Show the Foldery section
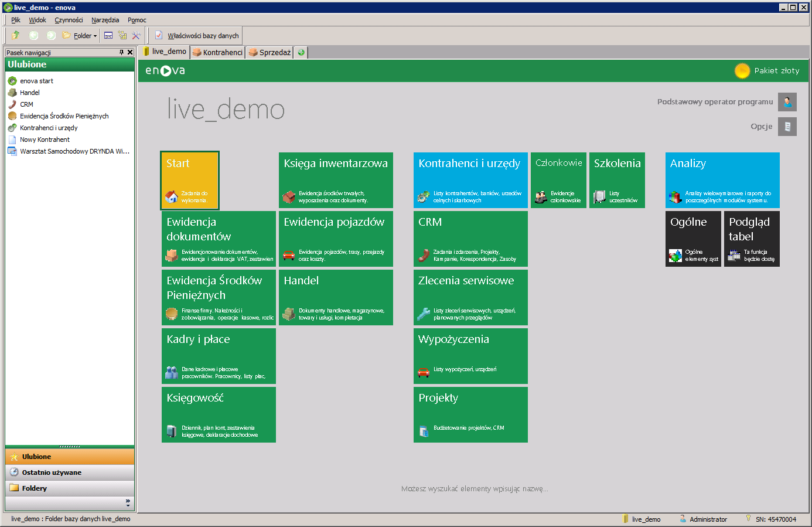Image resolution: width=812 pixels, height=527 pixels. (x=70, y=488)
